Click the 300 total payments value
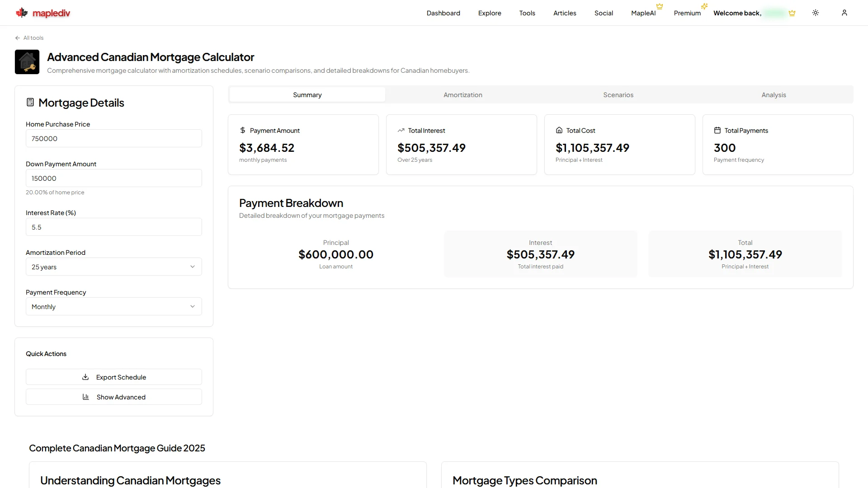Image resolution: width=868 pixels, height=488 pixels. [x=725, y=148]
